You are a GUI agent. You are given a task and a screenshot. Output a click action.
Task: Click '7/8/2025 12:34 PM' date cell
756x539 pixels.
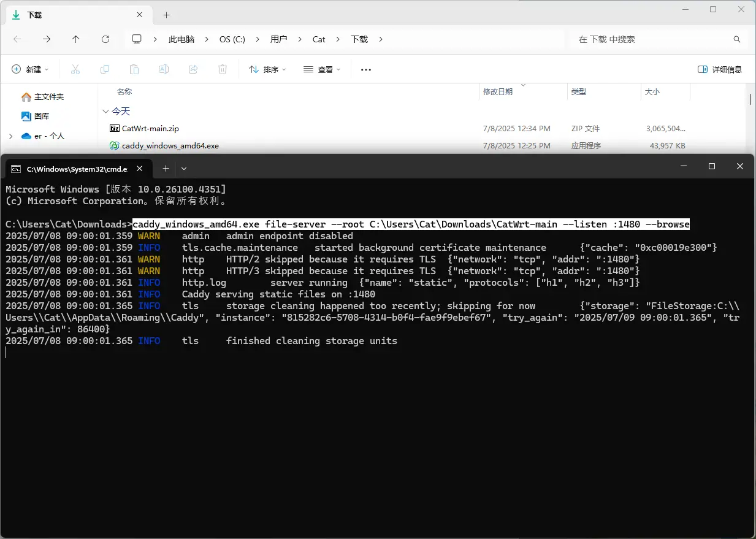click(517, 129)
